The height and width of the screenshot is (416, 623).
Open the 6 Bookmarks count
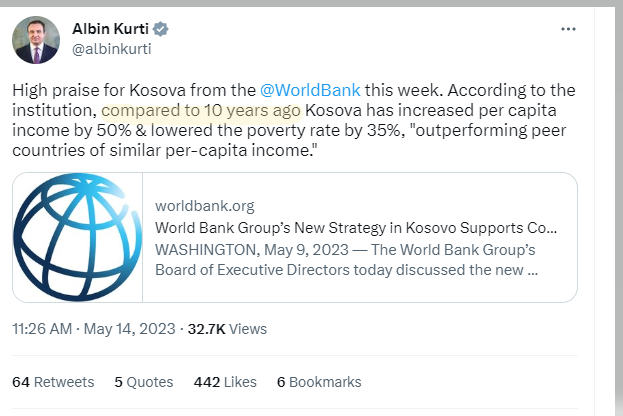(x=319, y=382)
